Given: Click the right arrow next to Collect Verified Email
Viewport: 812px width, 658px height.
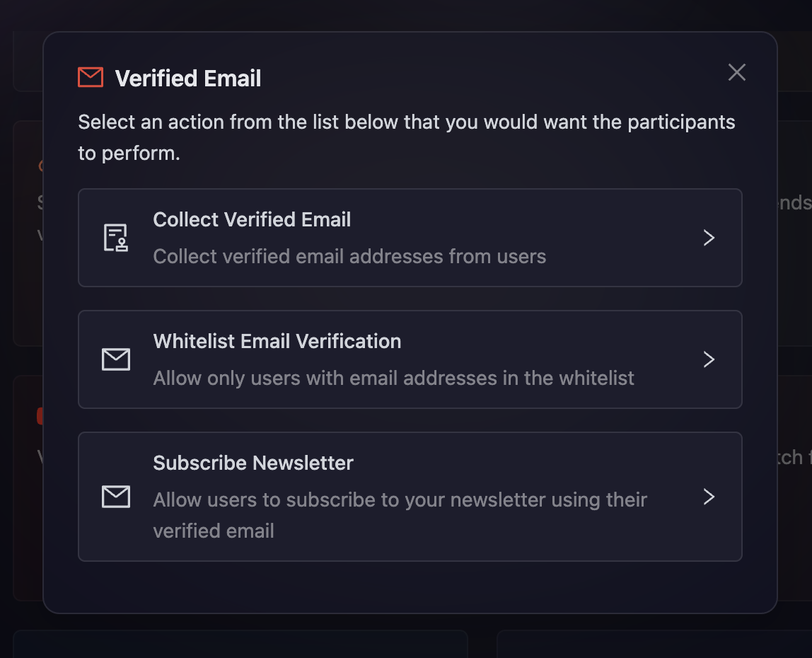Looking at the screenshot, I should (709, 238).
